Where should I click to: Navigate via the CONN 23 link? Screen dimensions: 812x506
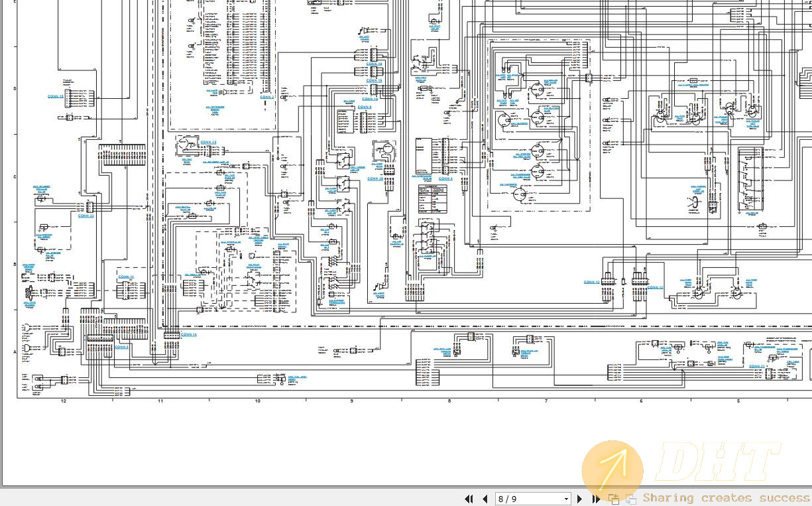(207, 141)
